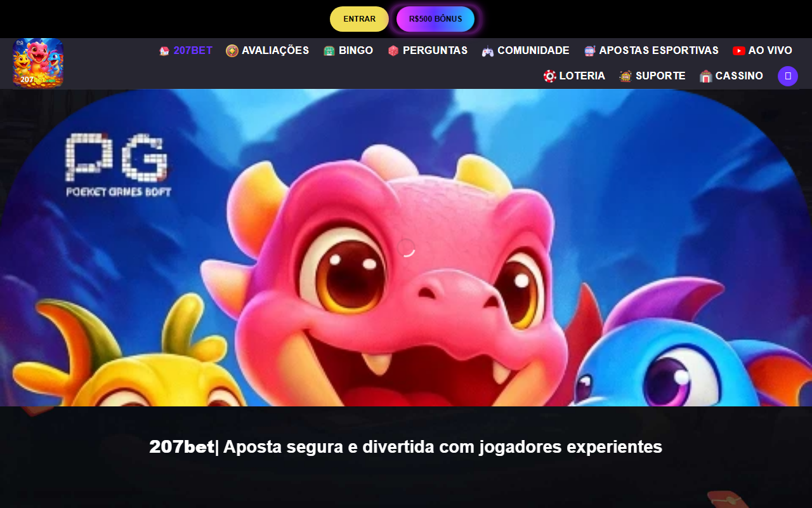Open the AVALIAÇÕES menu item
This screenshot has width=812, height=508.
[275, 51]
